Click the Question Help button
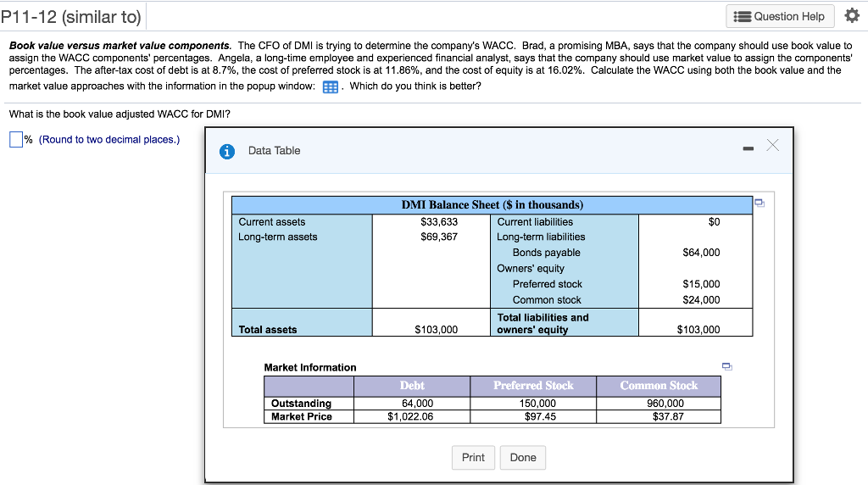 point(780,17)
